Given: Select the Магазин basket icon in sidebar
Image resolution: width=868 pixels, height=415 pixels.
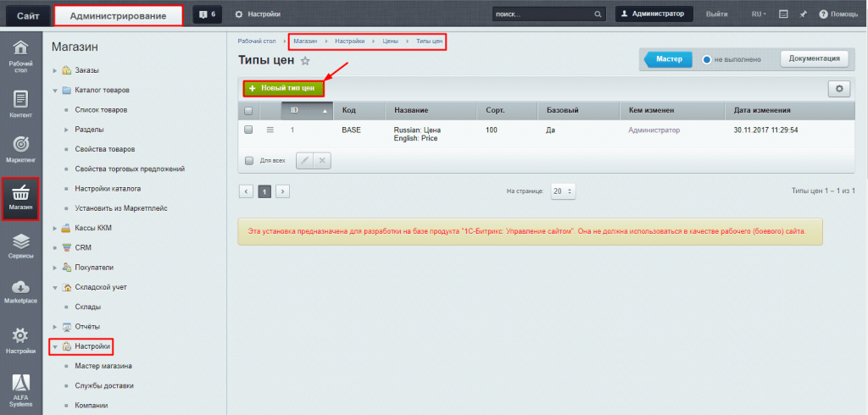Looking at the screenshot, I should click(20, 198).
